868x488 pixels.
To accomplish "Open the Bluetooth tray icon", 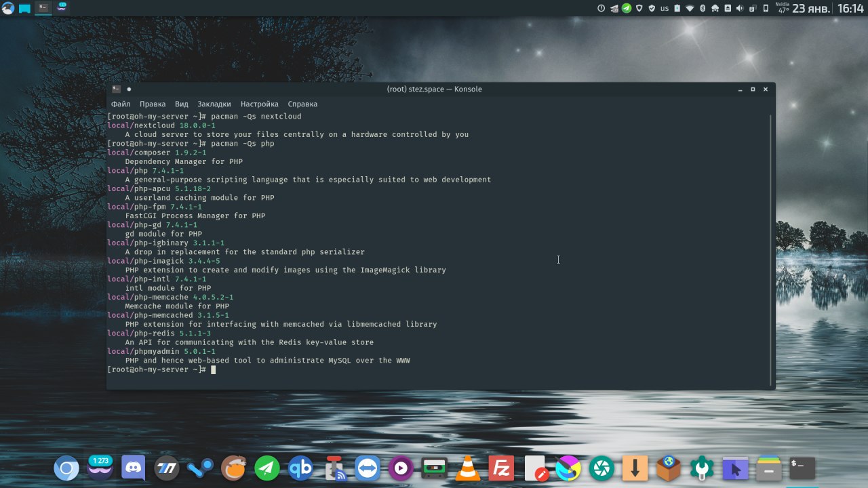I will 703,8.
